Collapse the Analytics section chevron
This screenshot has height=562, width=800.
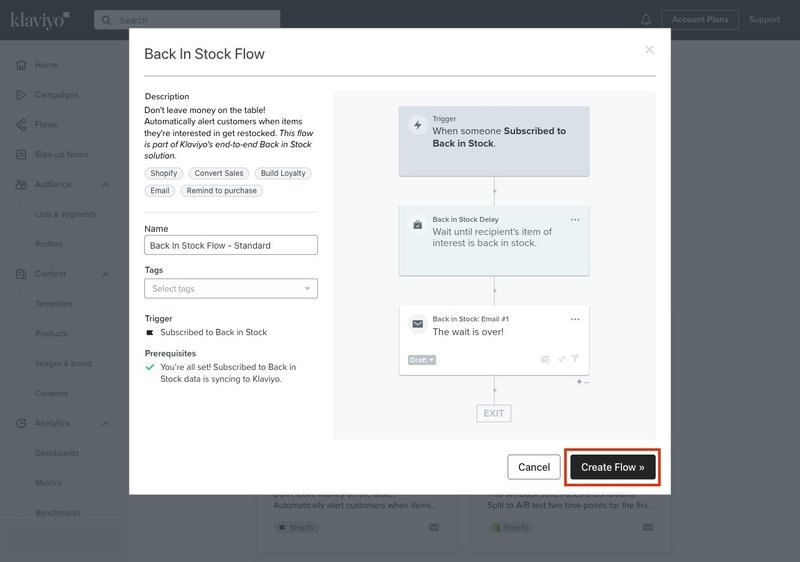point(105,423)
